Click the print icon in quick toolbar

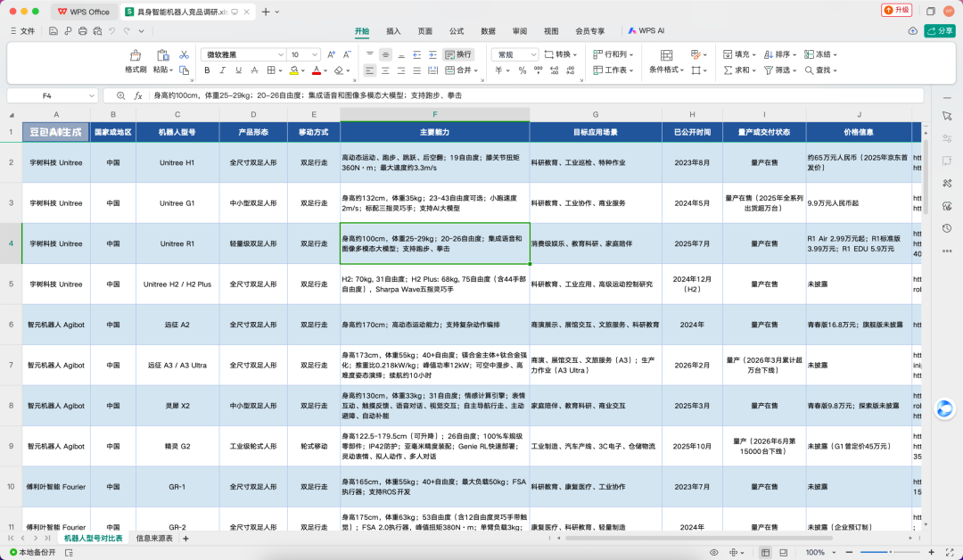point(82,31)
